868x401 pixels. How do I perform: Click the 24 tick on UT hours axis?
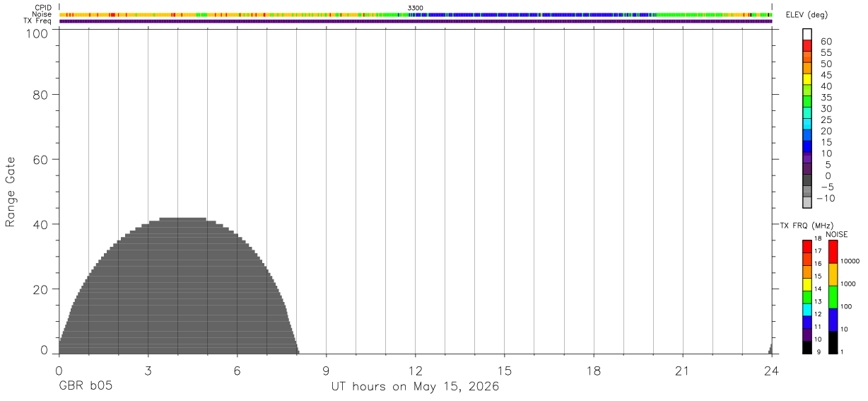coord(772,371)
